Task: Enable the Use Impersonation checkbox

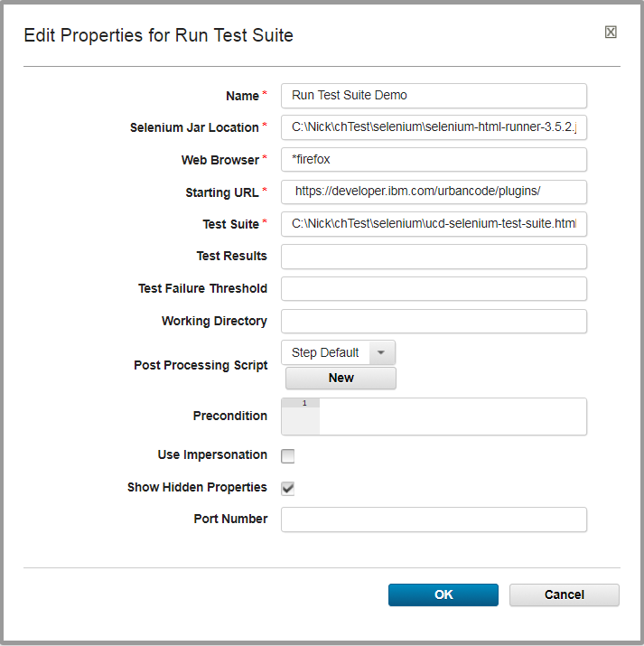Action: [x=288, y=456]
